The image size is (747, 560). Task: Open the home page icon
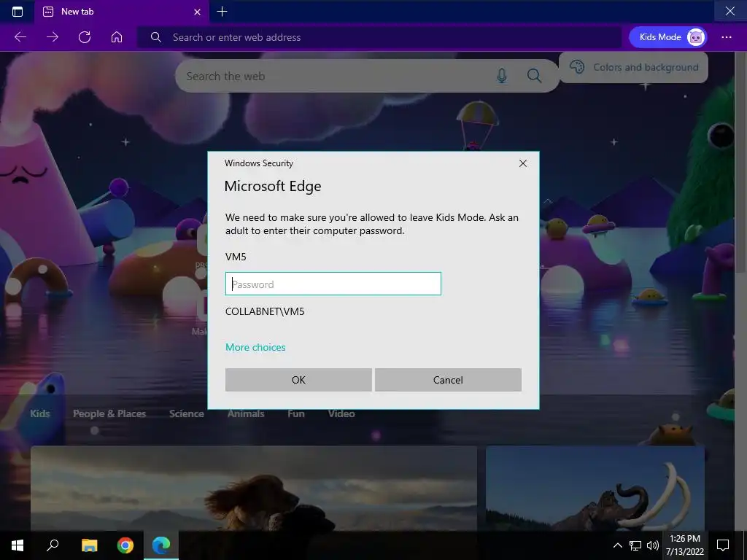tap(117, 37)
